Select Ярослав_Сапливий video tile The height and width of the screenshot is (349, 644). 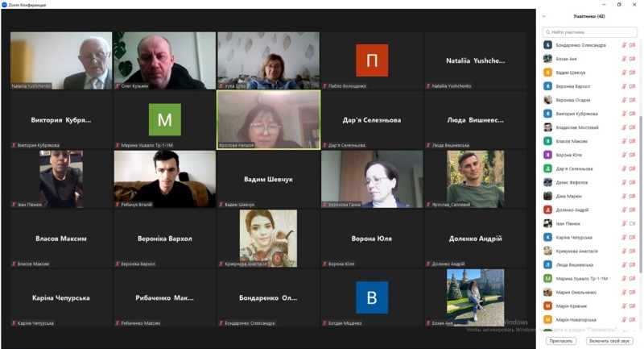point(476,179)
